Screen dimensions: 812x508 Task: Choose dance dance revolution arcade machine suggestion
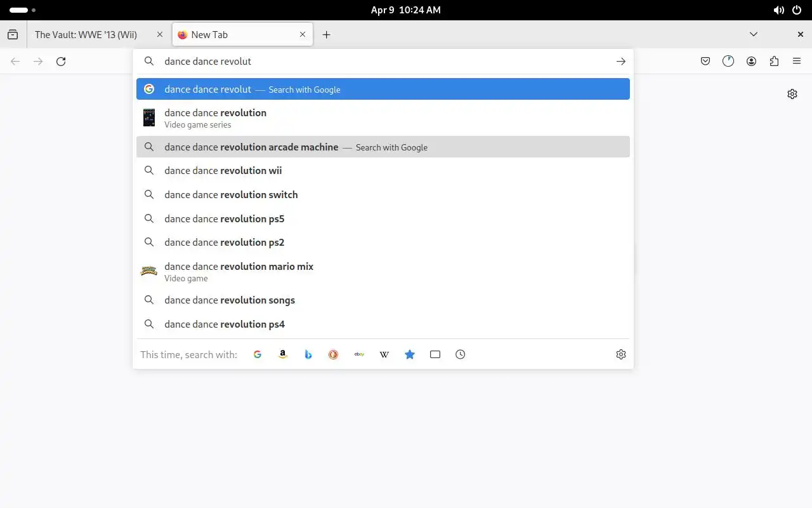(x=383, y=147)
